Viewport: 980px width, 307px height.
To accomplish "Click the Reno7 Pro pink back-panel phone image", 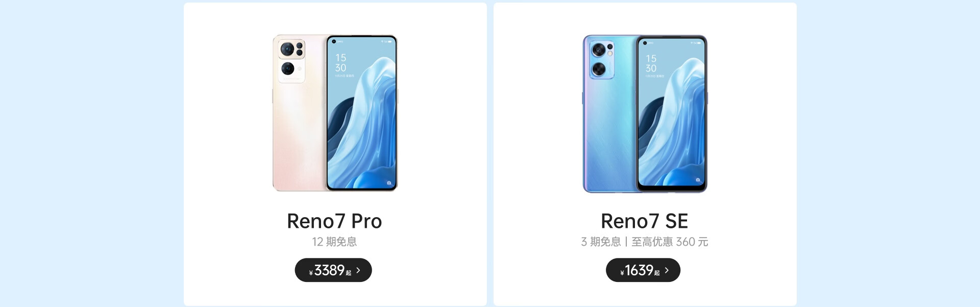I will click(x=300, y=113).
